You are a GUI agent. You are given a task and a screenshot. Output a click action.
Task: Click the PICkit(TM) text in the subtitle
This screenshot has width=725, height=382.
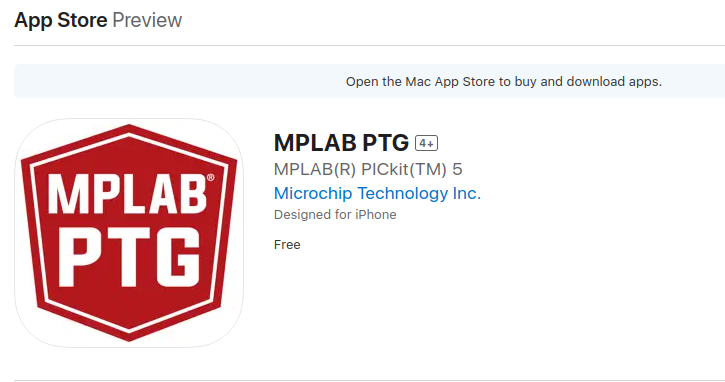(404, 169)
